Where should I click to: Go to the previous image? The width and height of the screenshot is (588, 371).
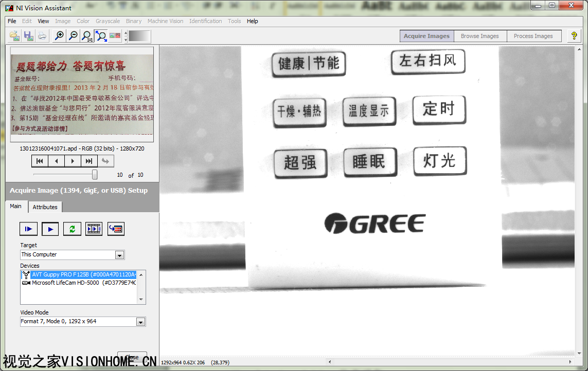click(56, 161)
